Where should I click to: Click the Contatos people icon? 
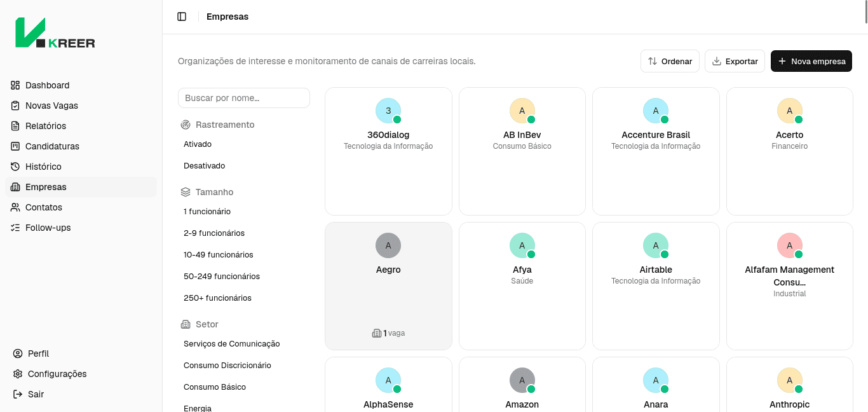click(15, 207)
